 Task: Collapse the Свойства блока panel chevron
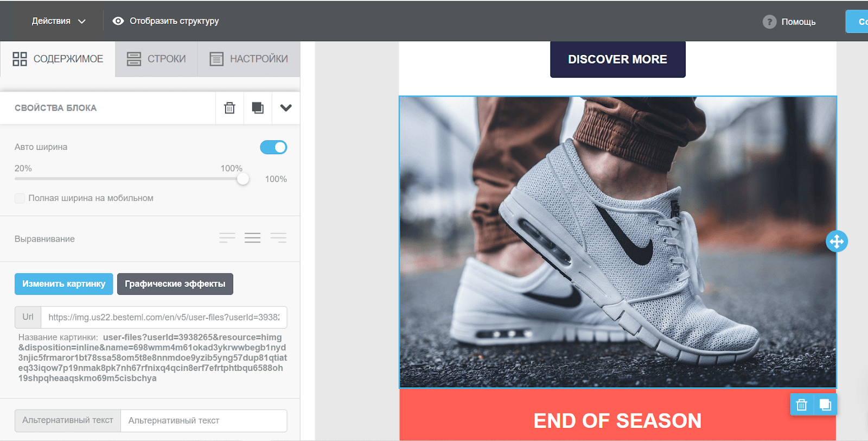(x=286, y=108)
